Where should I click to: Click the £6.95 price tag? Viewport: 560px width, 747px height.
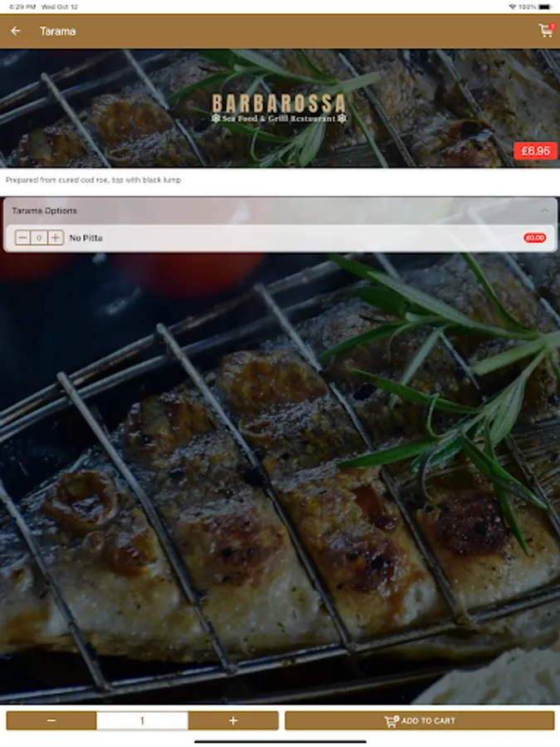[536, 151]
